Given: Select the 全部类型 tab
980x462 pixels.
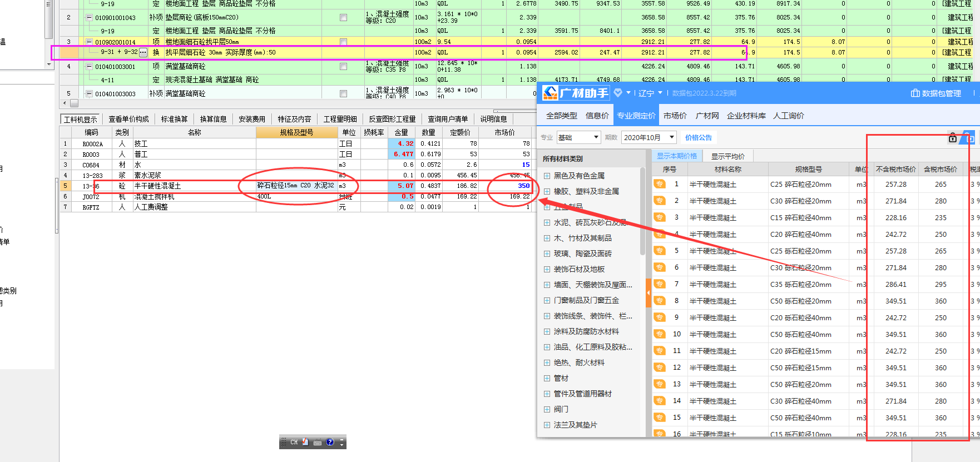Looking at the screenshot, I should coord(562,116).
